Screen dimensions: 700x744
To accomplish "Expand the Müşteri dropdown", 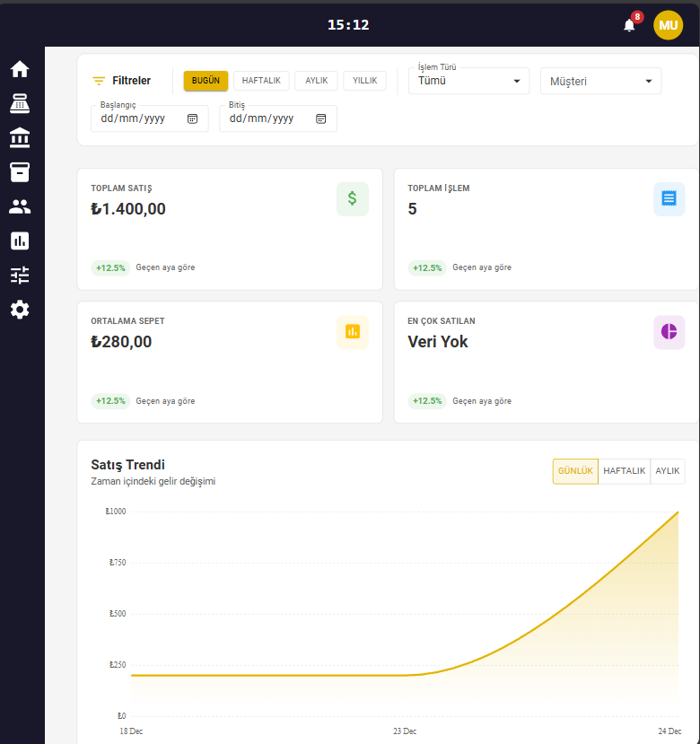I will pyautogui.click(x=599, y=81).
